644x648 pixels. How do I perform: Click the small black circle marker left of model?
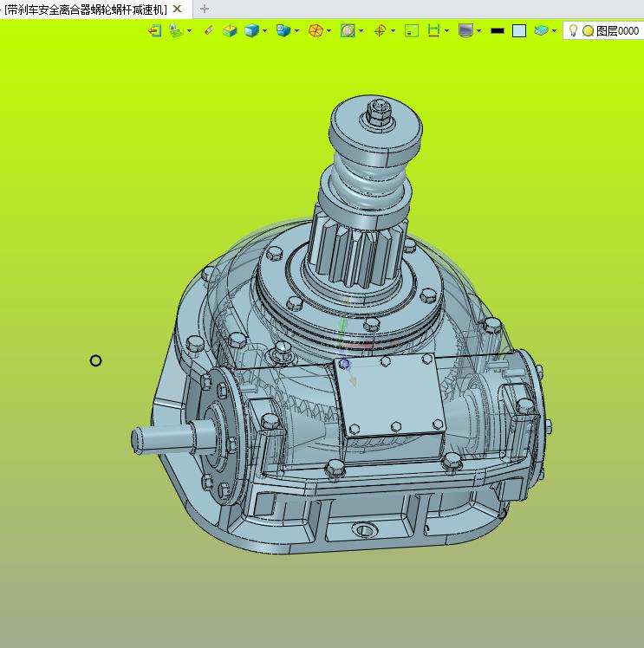point(95,360)
